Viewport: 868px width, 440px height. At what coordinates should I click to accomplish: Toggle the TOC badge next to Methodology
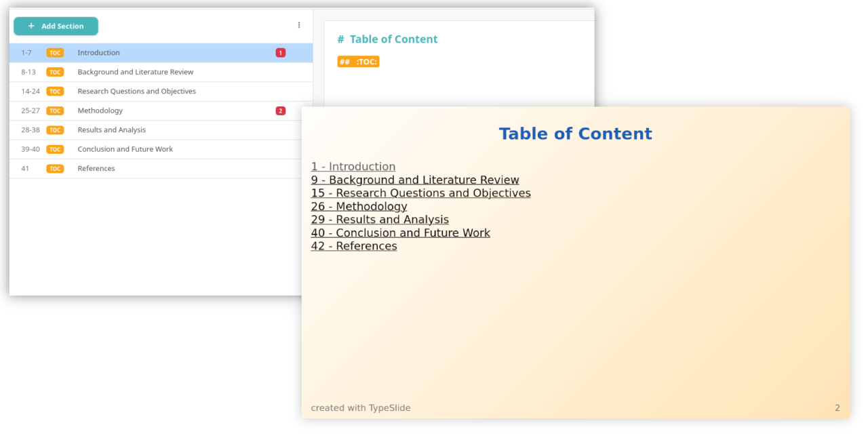coord(55,111)
